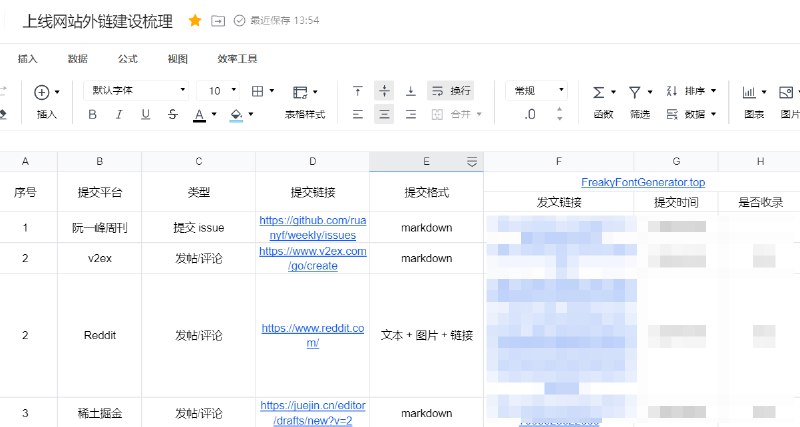Align cell content to bottom
Viewport: 800px width, 427px height.
[x=411, y=91]
